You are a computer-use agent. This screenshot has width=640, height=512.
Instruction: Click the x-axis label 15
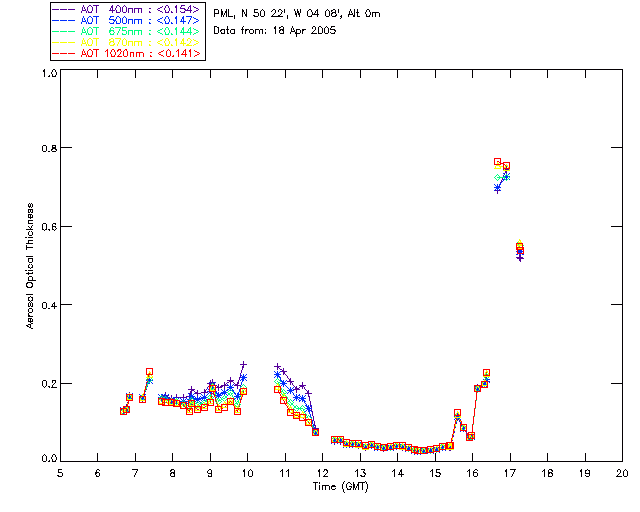coord(435,473)
